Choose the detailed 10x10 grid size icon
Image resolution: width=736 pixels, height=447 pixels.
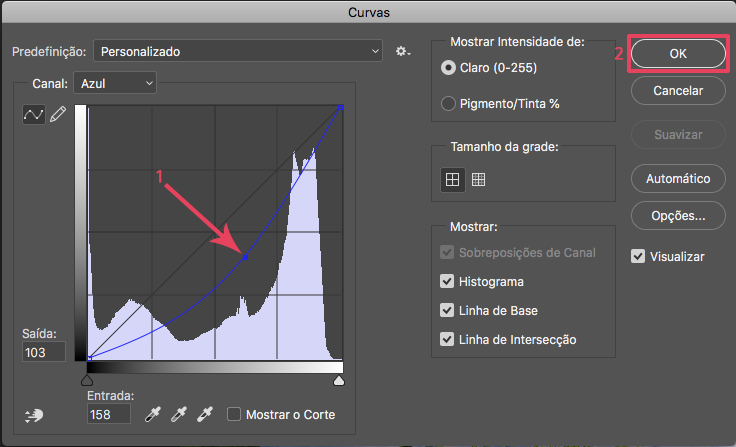(478, 179)
